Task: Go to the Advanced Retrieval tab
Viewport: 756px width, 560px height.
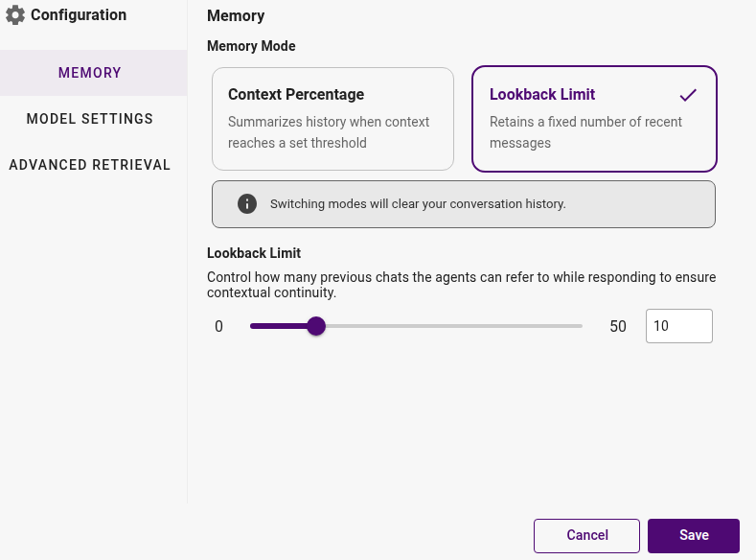Action: pos(90,165)
